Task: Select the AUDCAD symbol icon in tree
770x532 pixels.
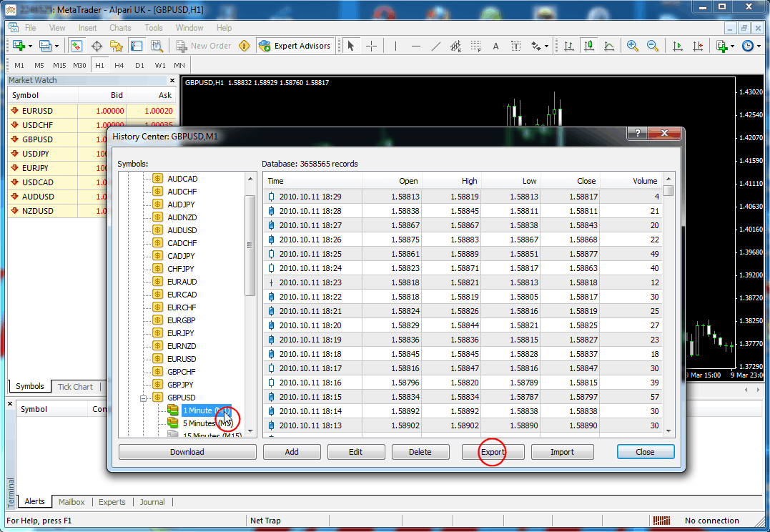Action: (x=157, y=178)
